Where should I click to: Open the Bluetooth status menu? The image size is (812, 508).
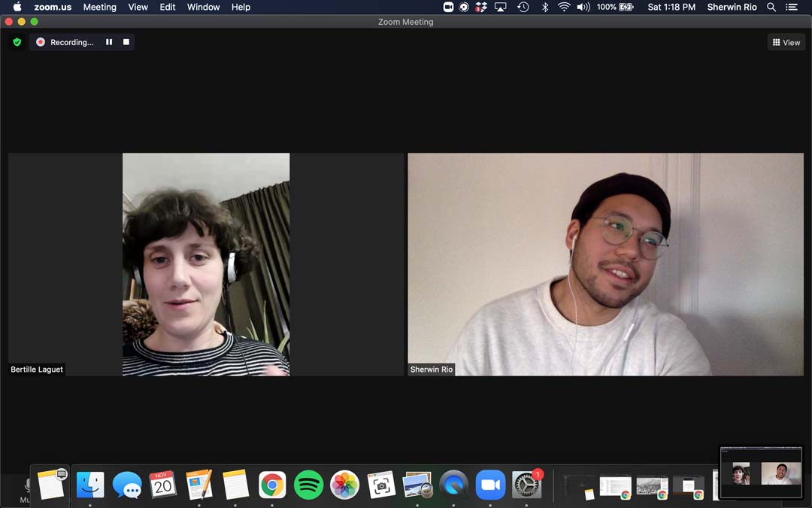coord(545,7)
